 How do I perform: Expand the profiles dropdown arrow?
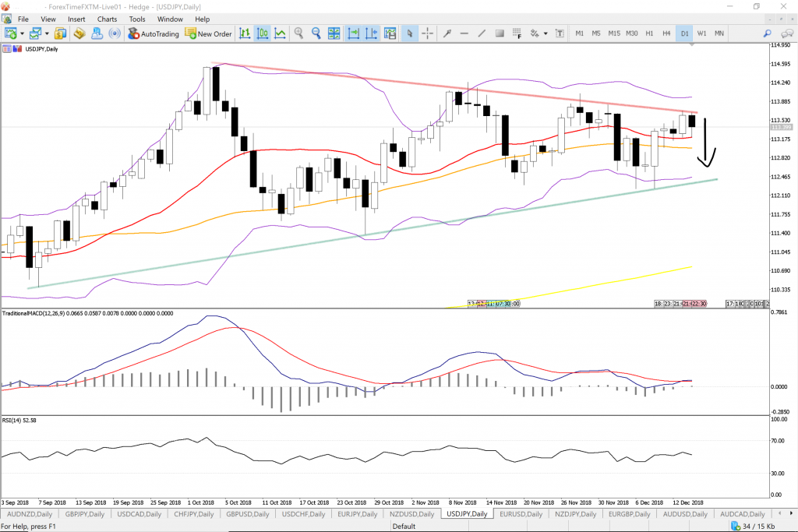[47, 33]
